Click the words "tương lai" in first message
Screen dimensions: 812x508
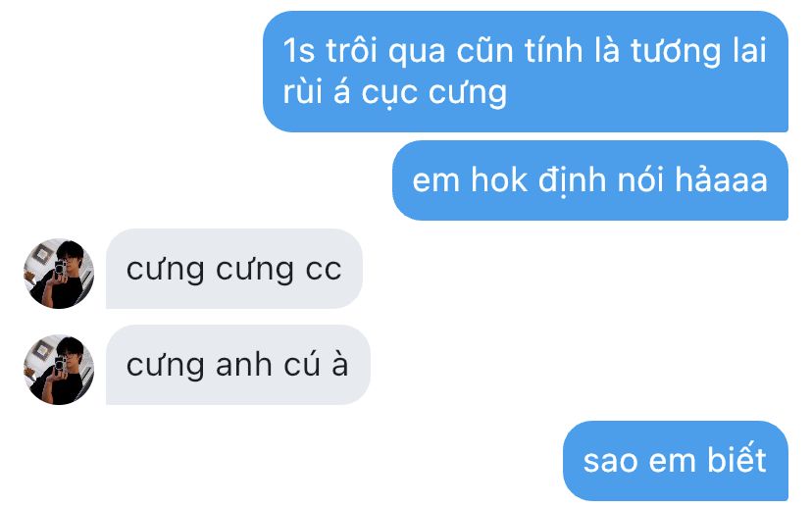698,52
